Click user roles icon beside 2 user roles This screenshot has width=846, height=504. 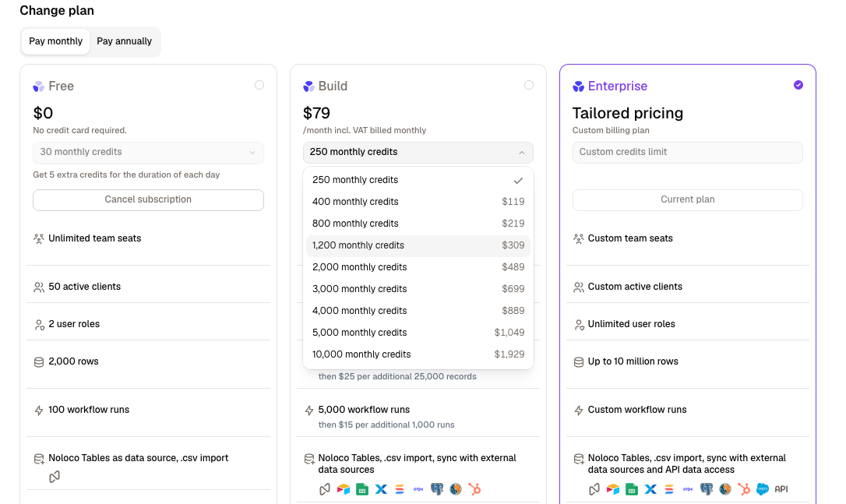coord(39,324)
